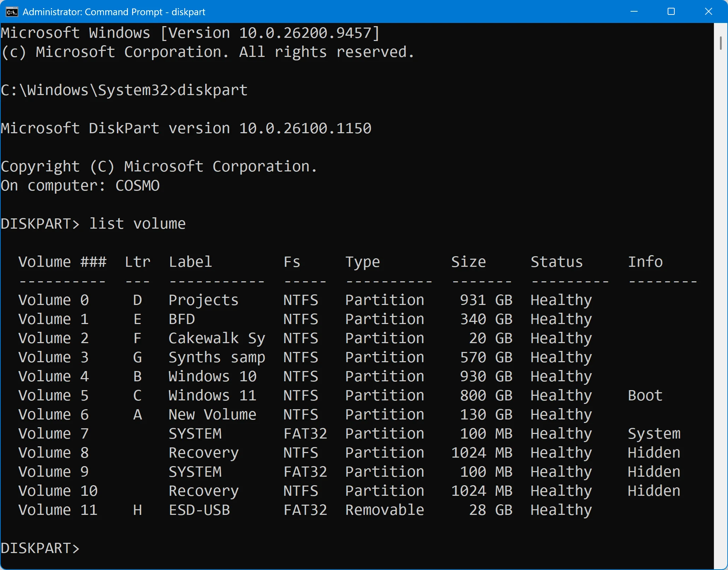Click the 'Volume 10' row label
728x570 pixels.
coord(58,491)
